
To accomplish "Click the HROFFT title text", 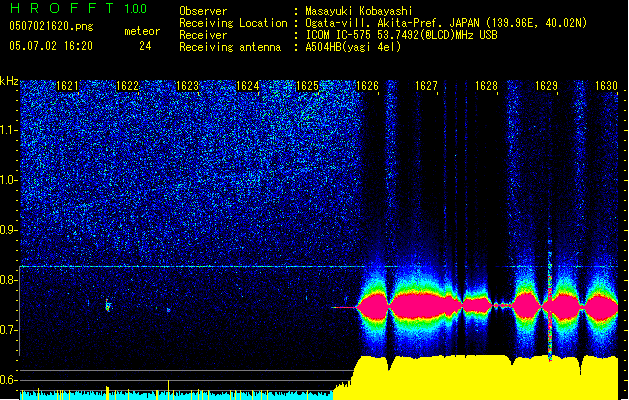I will (62, 8).
